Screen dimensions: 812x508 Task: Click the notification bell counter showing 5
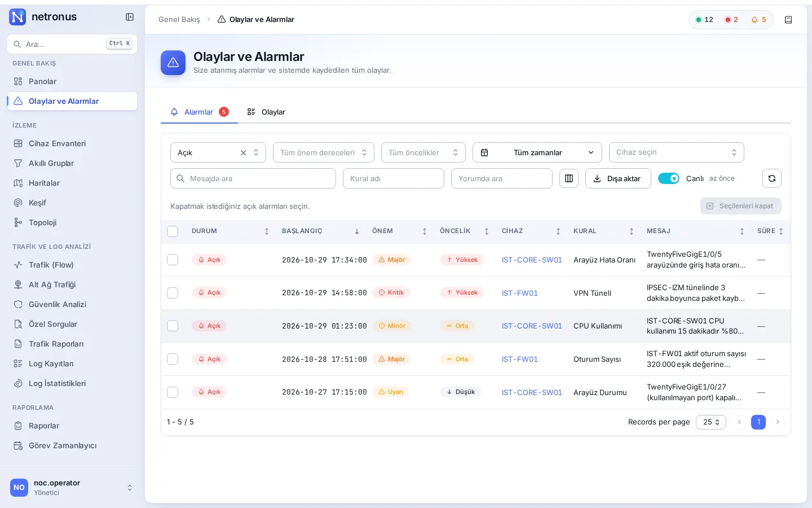tap(759, 20)
